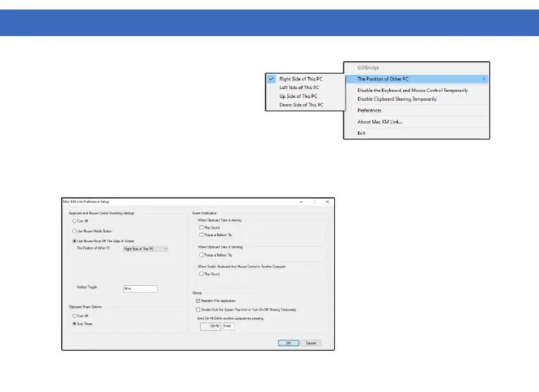This screenshot has width=539, height=392.
Task: Click the Cancel button
Action: click(x=311, y=343)
